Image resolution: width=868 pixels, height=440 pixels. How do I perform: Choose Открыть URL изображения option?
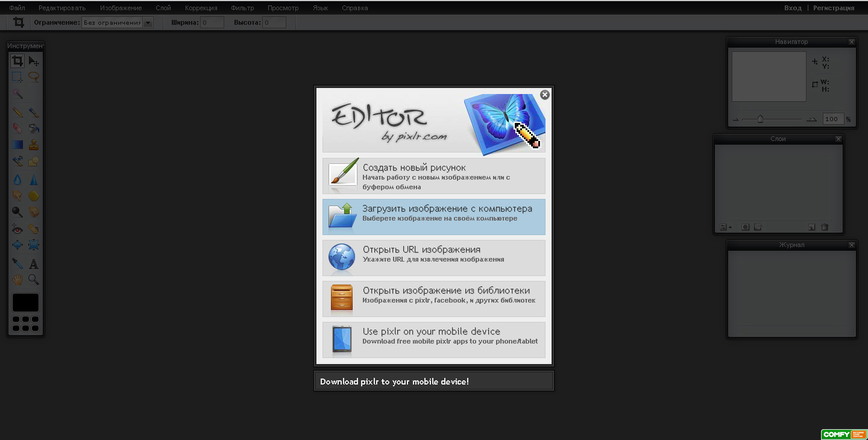434,258
